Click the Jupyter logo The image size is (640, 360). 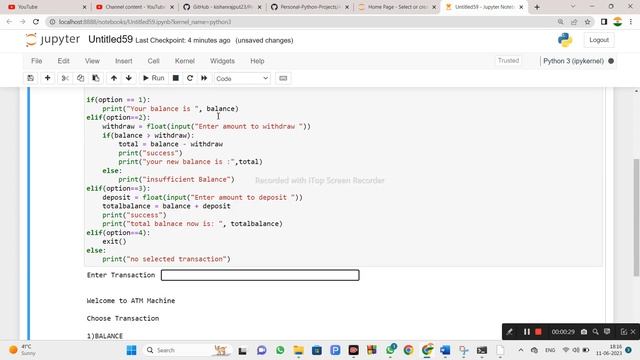coord(53,40)
